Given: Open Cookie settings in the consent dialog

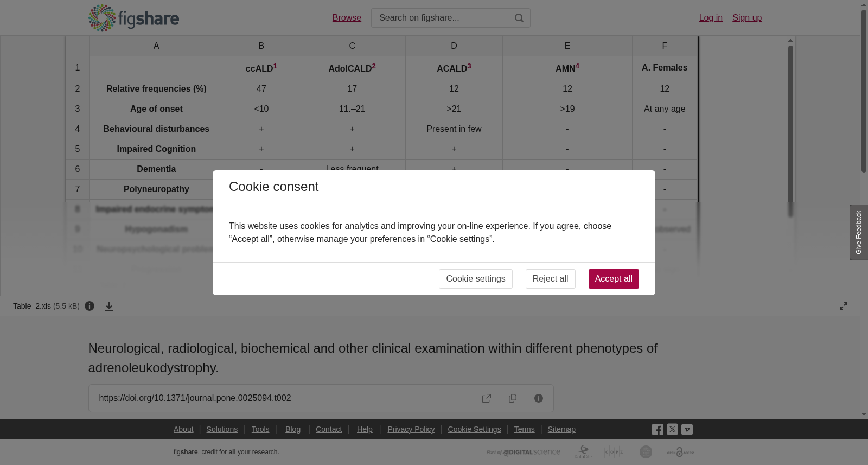Looking at the screenshot, I should [x=476, y=279].
